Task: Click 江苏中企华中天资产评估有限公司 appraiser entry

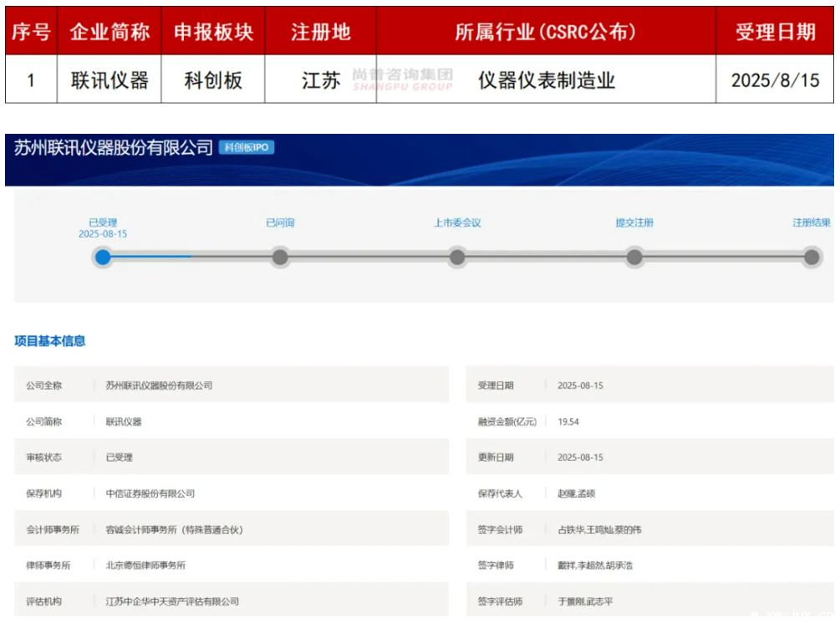Action: click(x=172, y=601)
